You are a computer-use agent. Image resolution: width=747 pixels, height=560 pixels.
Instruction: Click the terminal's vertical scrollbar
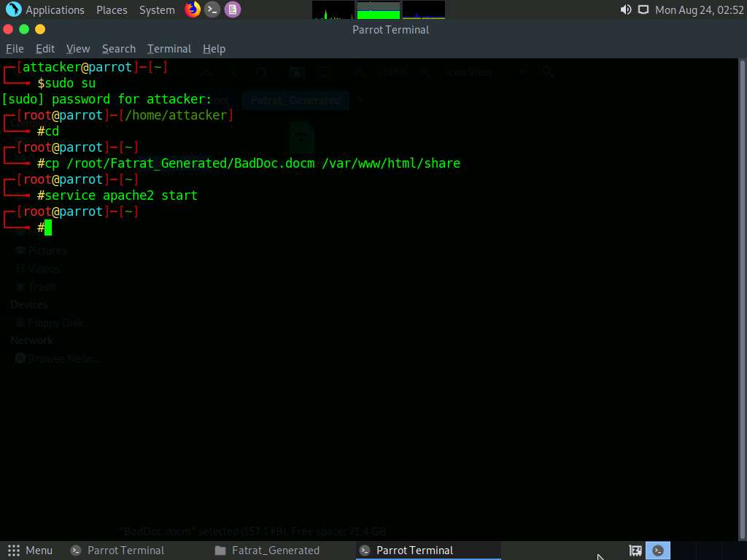(742, 300)
